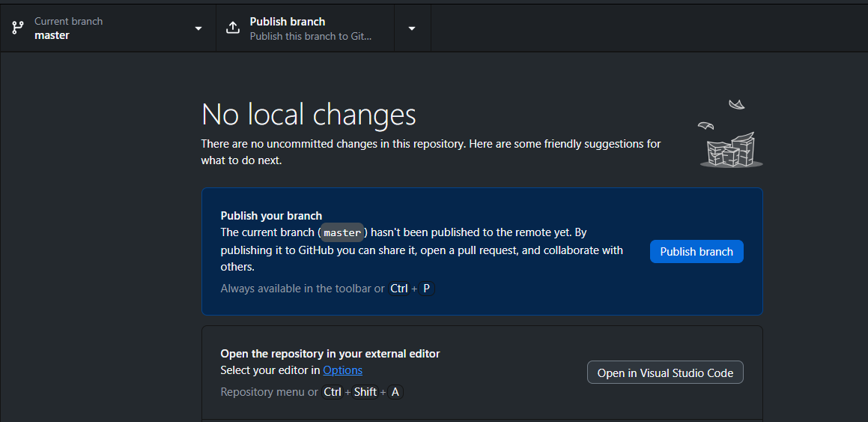Click the Open the repository in editor title

pos(330,354)
